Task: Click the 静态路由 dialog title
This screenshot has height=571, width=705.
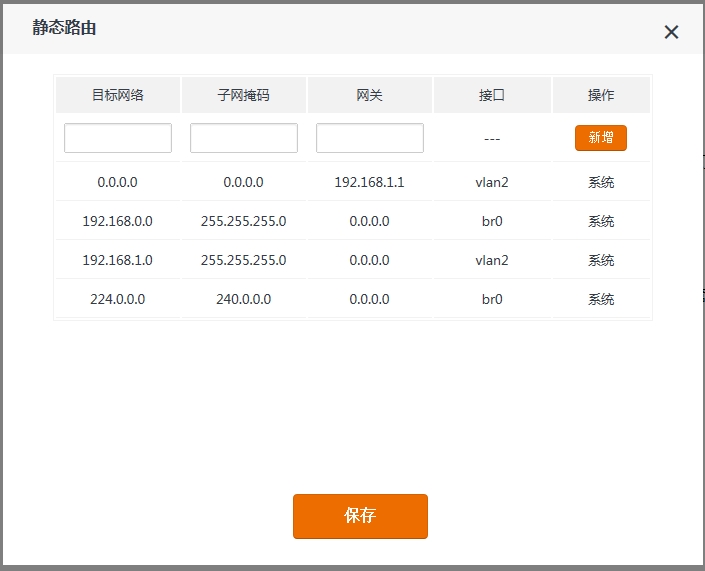Action: [x=64, y=28]
